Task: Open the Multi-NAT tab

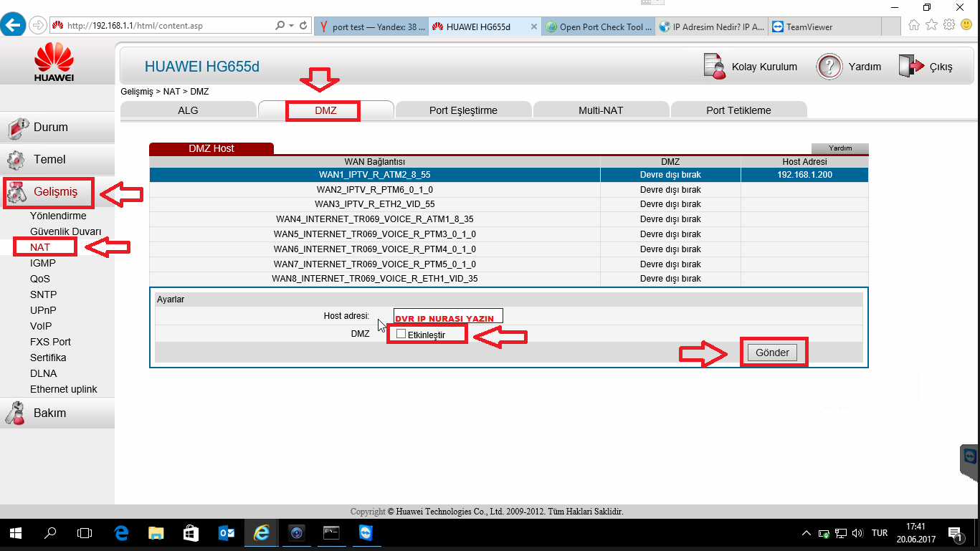Action: [x=601, y=110]
